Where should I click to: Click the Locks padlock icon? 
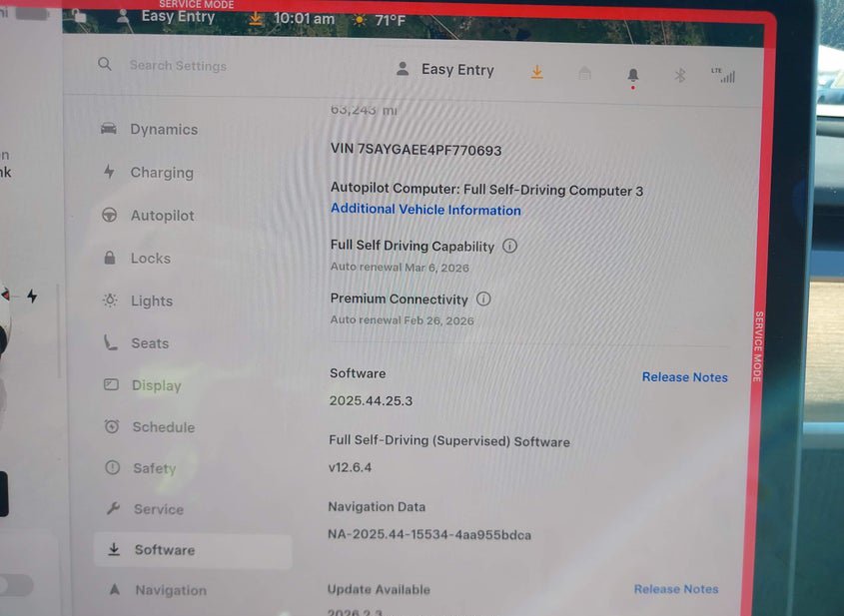[109, 258]
